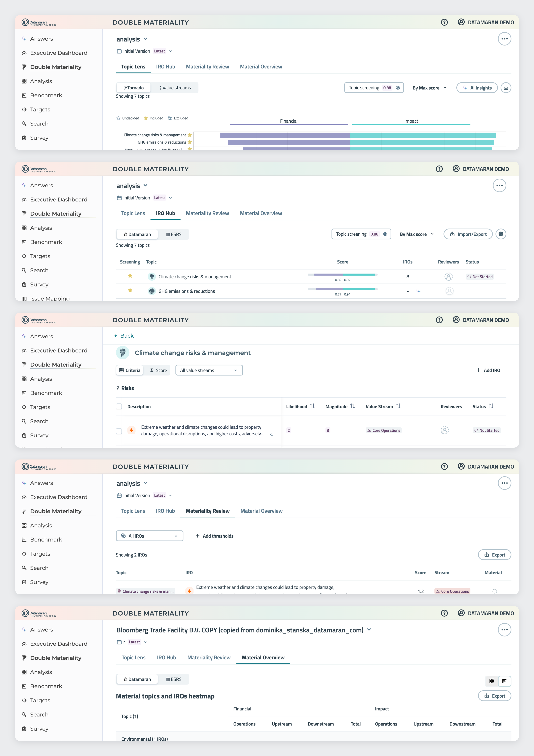Check the select-all box beside Description
Image resolution: width=534 pixels, height=756 pixels.
[119, 406]
